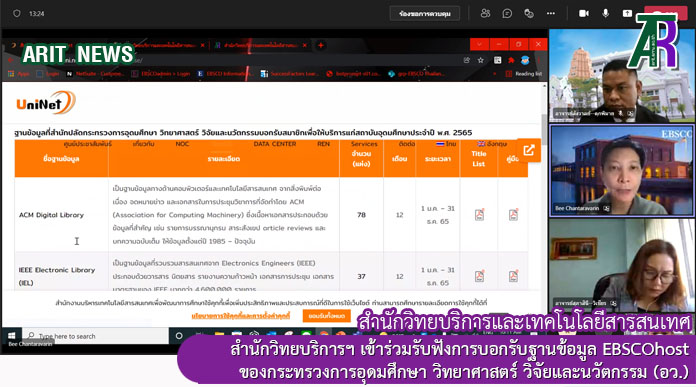Click the shield security icon in Teams
This screenshot has width=696, height=387.
(x=16, y=14)
